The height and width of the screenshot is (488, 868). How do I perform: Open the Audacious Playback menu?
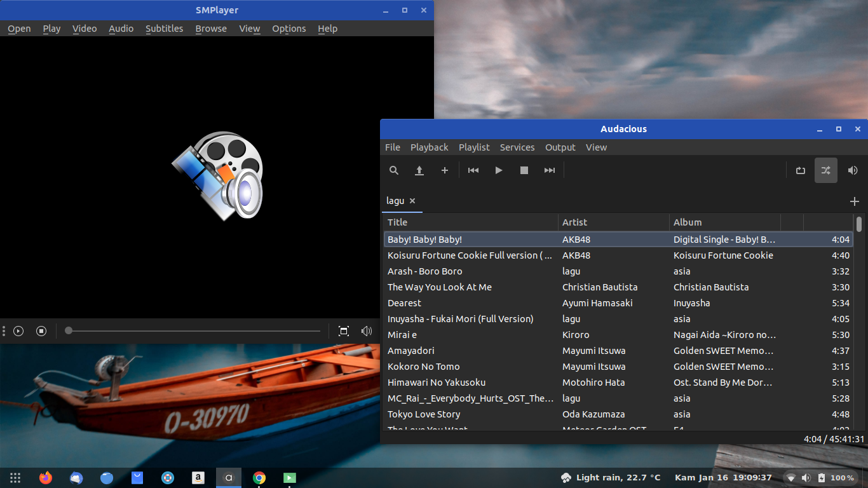pos(430,147)
